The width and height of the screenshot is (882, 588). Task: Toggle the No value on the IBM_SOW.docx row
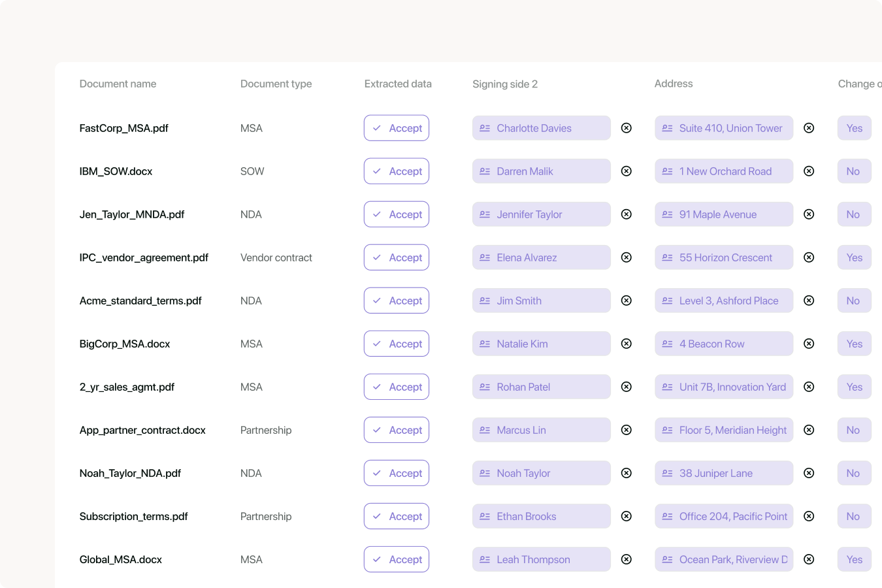pos(853,171)
